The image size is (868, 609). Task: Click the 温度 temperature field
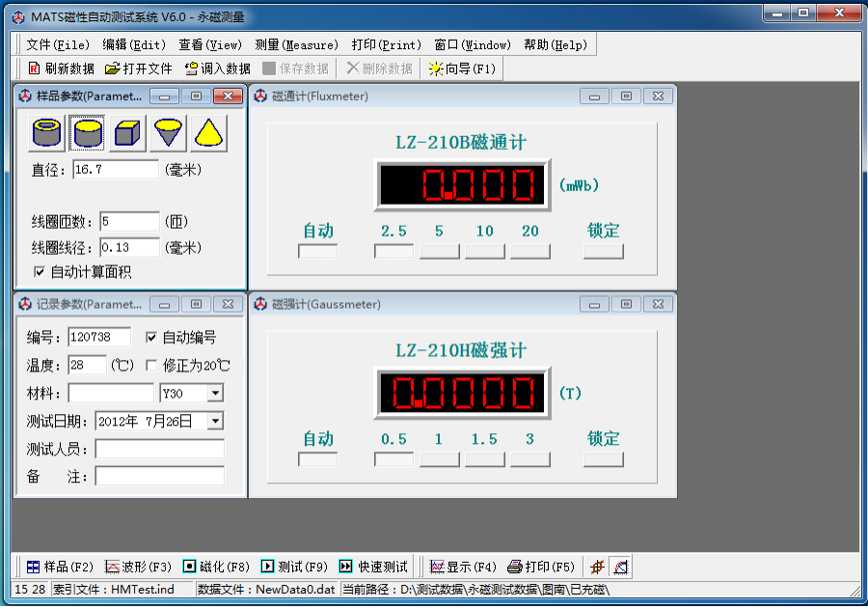coord(87,365)
